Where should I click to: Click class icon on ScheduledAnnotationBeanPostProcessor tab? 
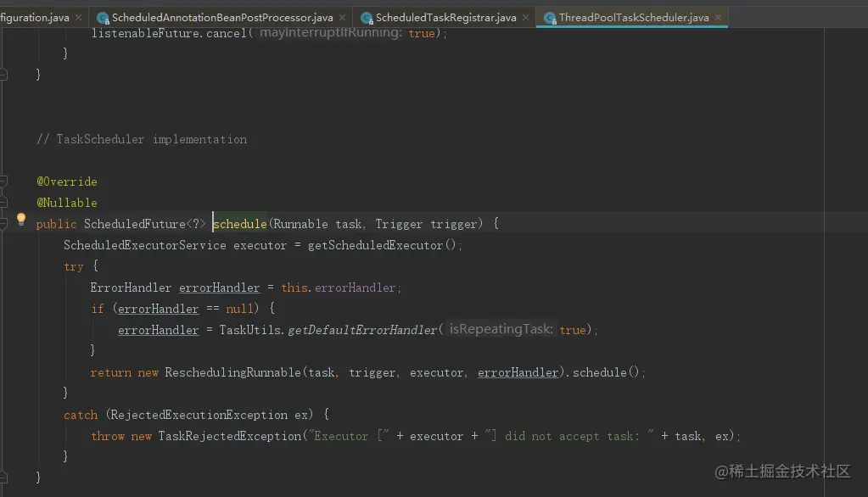coord(103,19)
